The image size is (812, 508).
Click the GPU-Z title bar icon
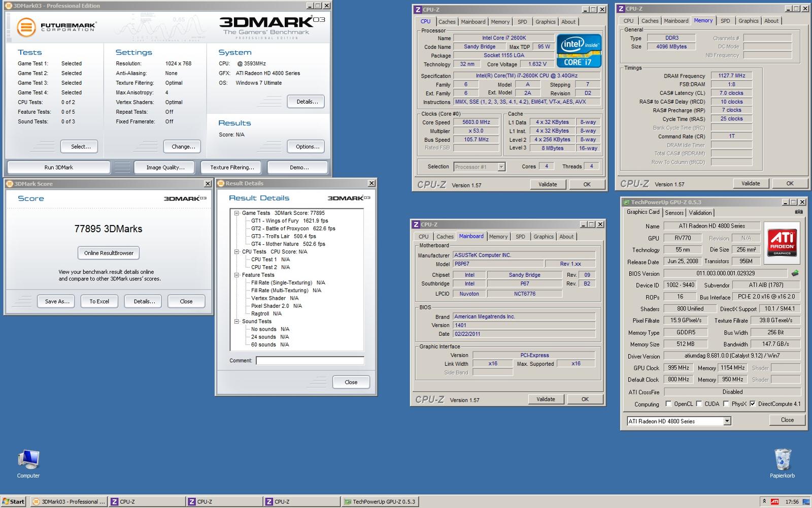click(x=626, y=202)
